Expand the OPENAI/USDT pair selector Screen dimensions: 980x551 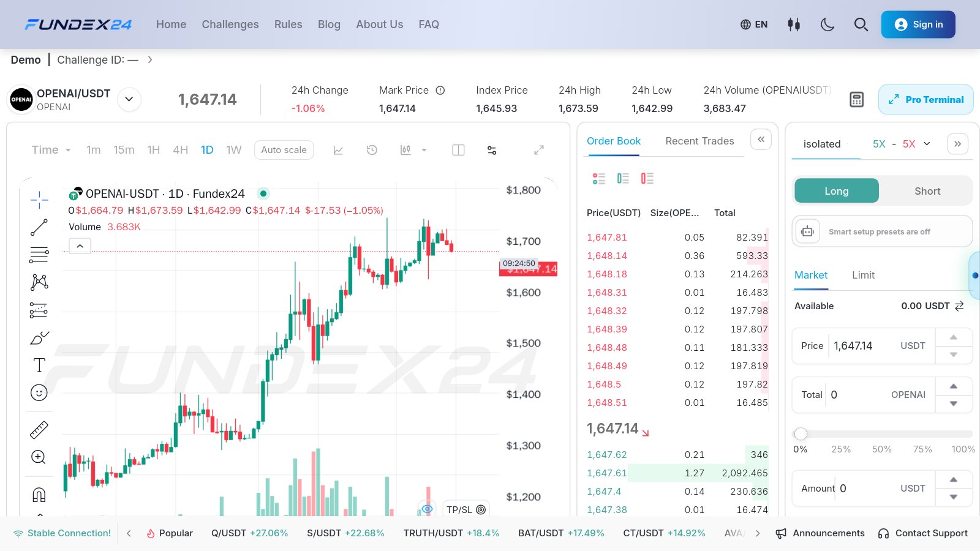click(x=129, y=99)
